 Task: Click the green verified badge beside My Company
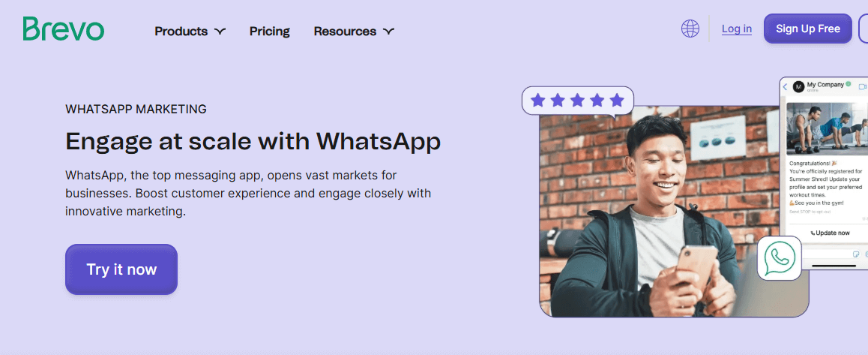point(848,85)
